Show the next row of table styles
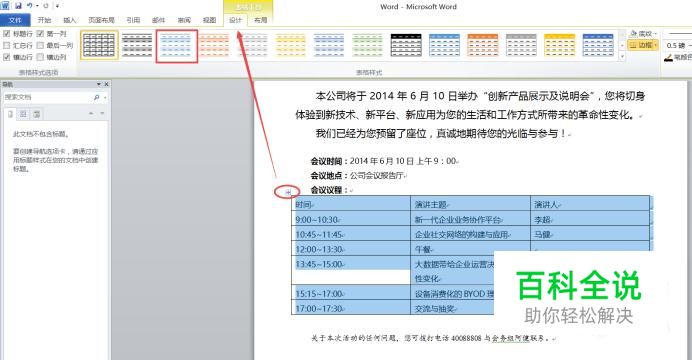 click(x=622, y=45)
